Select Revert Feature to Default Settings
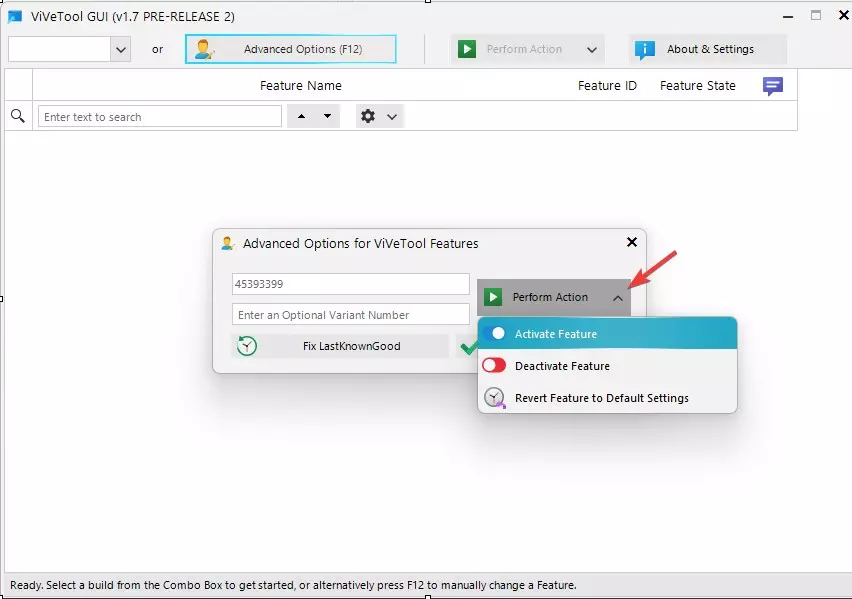852x599 pixels. pos(607,398)
